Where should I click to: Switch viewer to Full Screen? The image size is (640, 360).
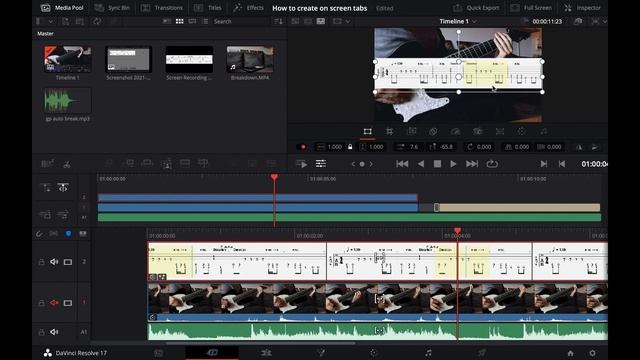[x=531, y=8]
